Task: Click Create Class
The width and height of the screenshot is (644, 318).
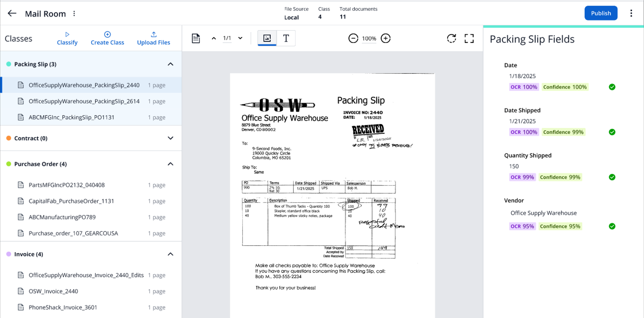Action: [x=107, y=38]
